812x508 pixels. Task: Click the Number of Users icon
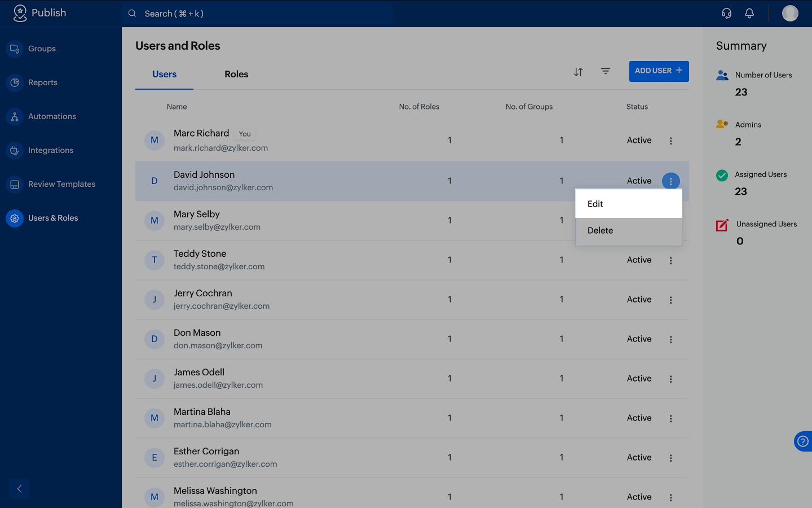(722, 75)
